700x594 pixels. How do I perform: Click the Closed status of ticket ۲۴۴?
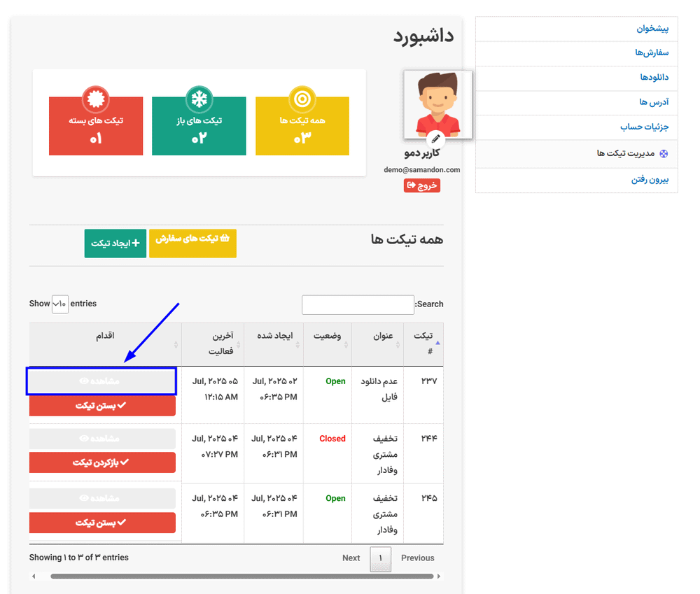click(x=332, y=439)
